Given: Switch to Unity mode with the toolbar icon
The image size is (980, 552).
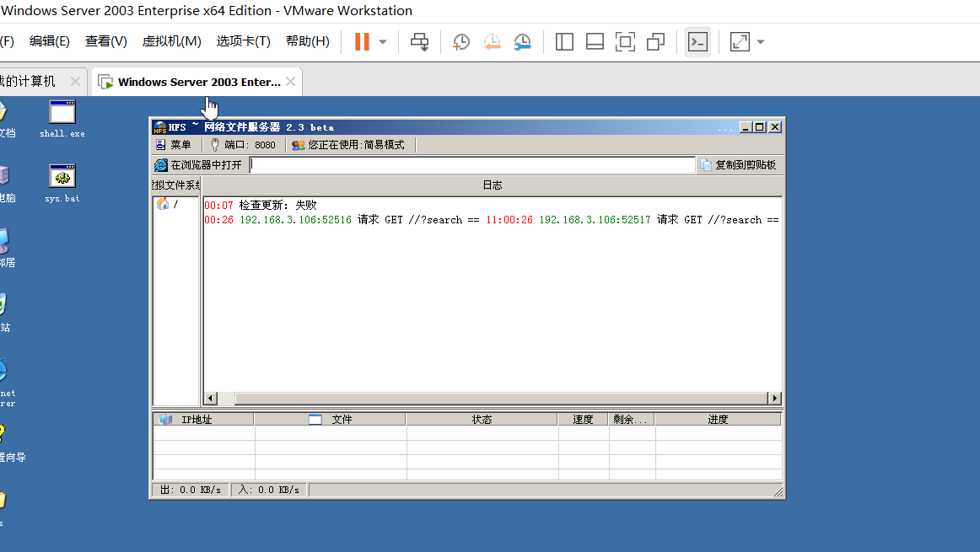Looking at the screenshot, I should [655, 42].
